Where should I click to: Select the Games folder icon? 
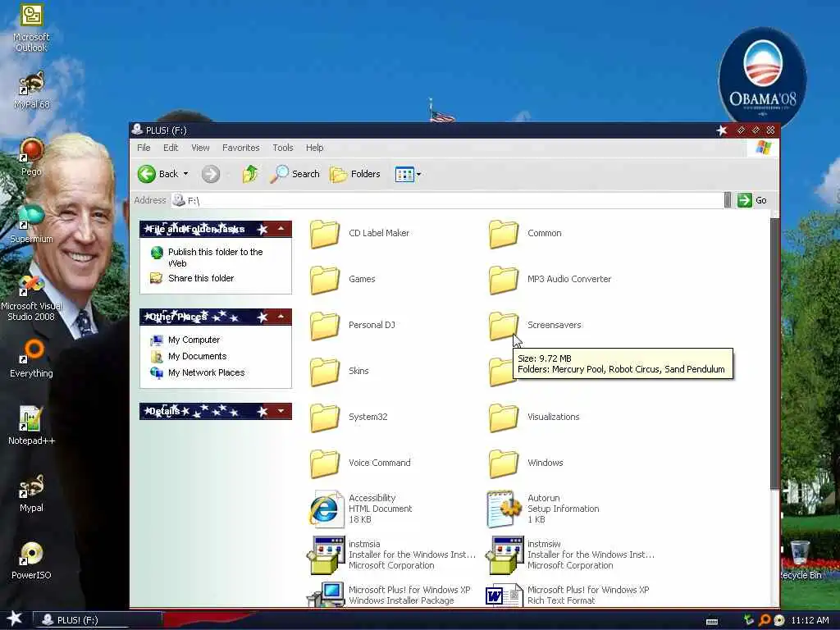click(x=325, y=280)
